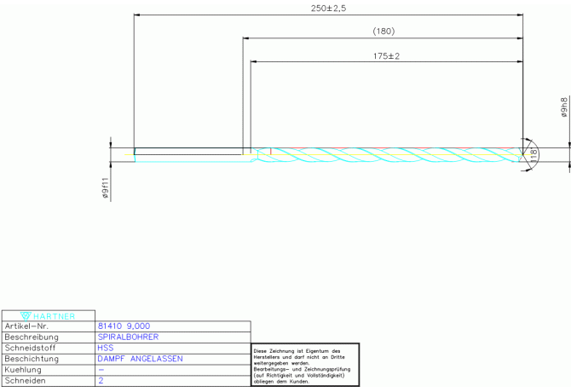
Task: Click the drill tip at the right end
Action: pos(521,153)
